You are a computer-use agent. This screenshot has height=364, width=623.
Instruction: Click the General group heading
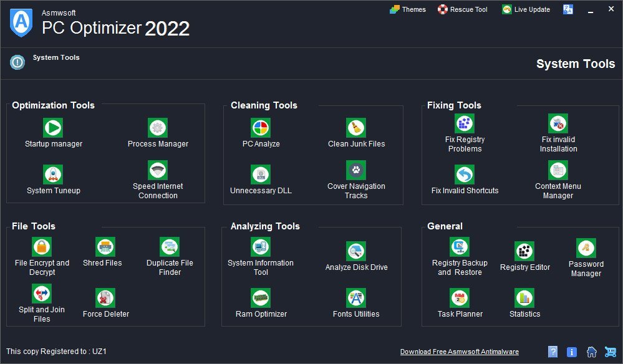click(445, 226)
